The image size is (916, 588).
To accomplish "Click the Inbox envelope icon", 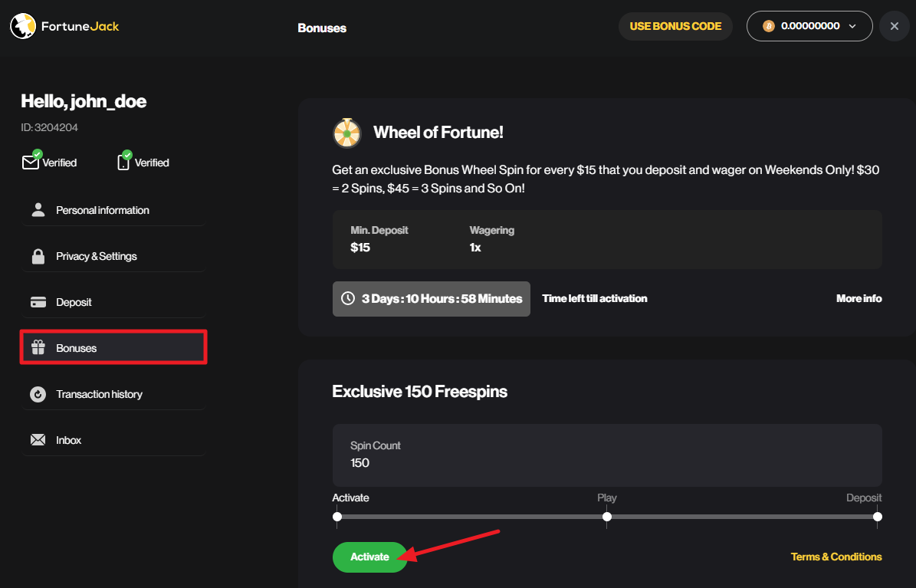I will (38, 439).
